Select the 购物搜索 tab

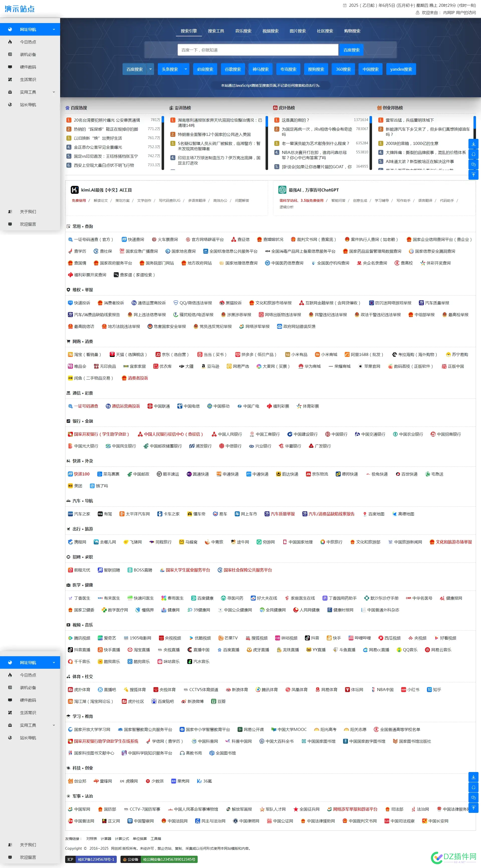(352, 31)
